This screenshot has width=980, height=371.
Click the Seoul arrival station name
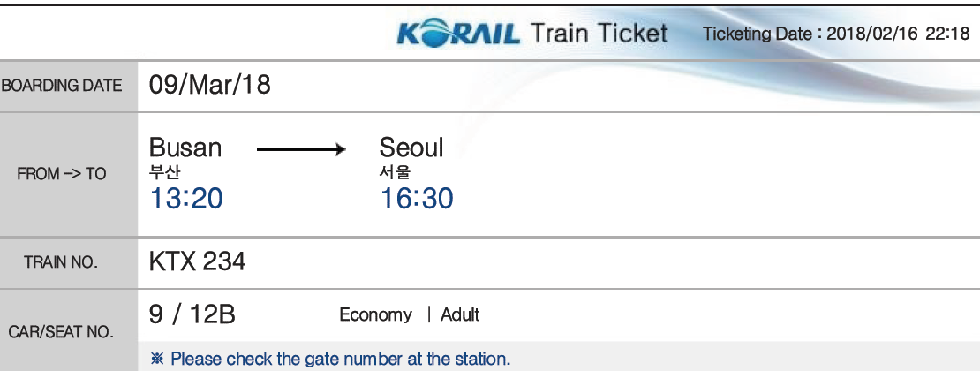(x=411, y=148)
